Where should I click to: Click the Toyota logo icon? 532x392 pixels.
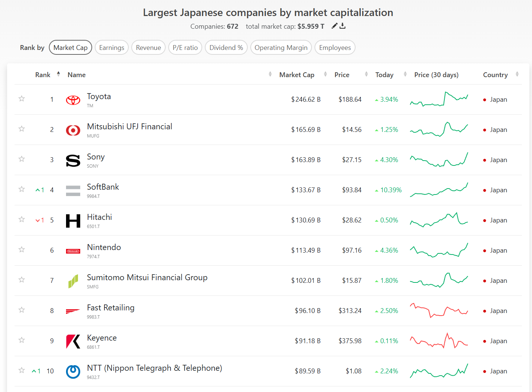73,100
